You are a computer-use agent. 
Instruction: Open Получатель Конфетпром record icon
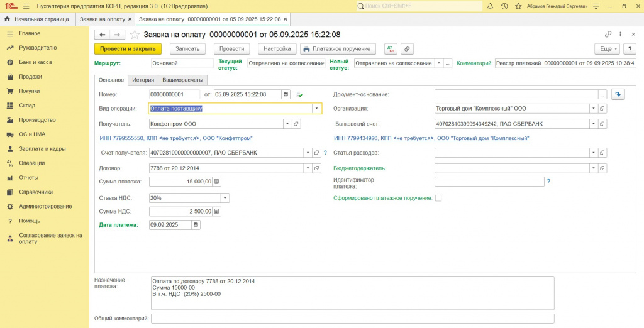click(x=297, y=124)
